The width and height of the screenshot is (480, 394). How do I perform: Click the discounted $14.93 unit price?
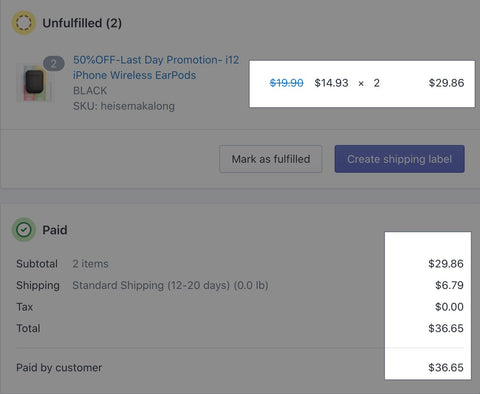tap(331, 83)
